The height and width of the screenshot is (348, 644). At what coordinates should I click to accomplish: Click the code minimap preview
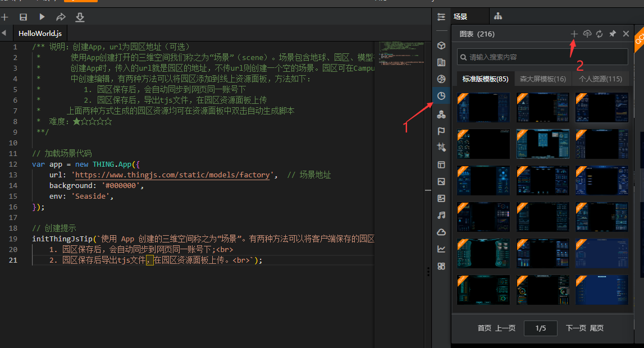coord(401,53)
